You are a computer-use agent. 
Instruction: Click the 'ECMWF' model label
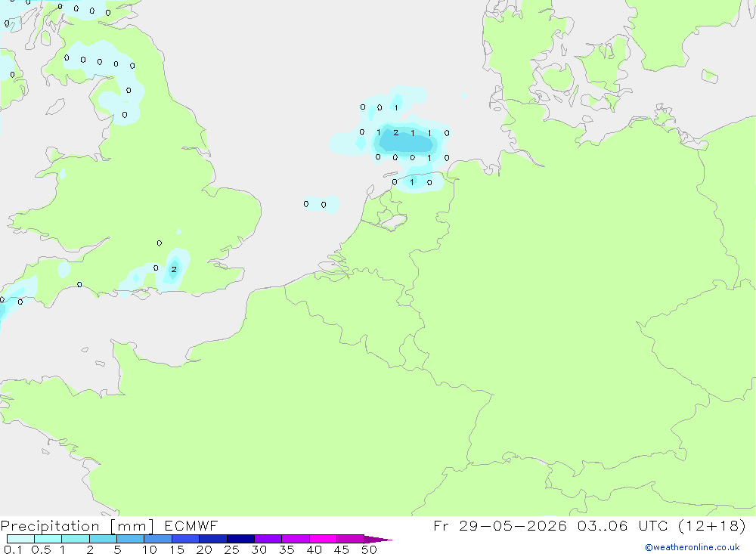(x=191, y=525)
